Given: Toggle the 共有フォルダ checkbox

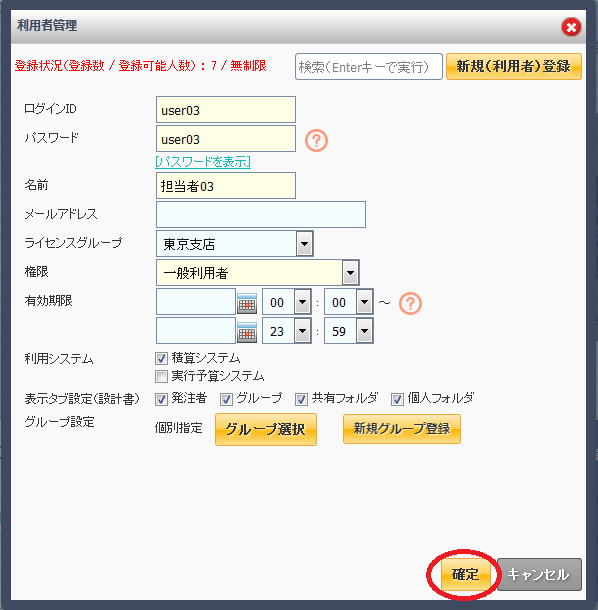Looking at the screenshot, I should click(301, 400).
